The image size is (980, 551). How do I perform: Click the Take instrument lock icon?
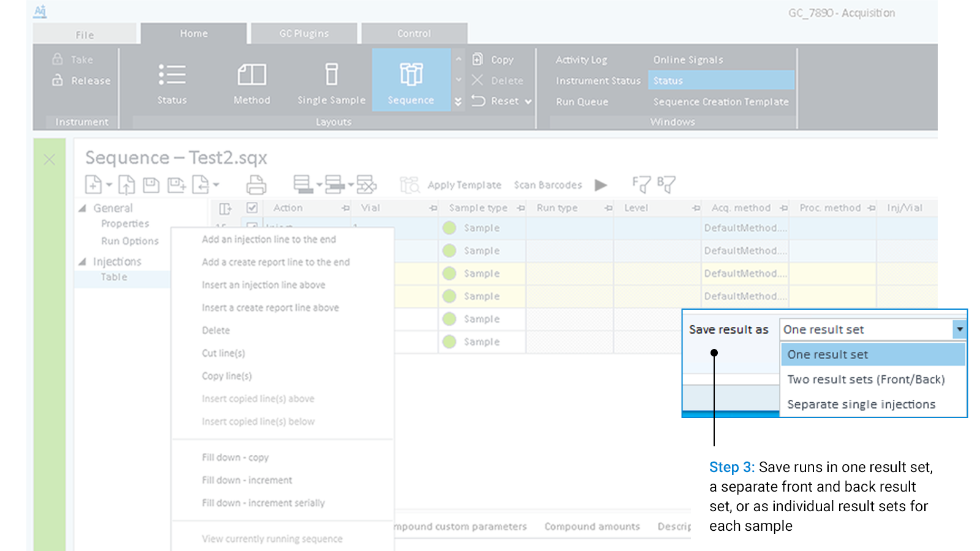pyautogui.click(x=58, y=59)
